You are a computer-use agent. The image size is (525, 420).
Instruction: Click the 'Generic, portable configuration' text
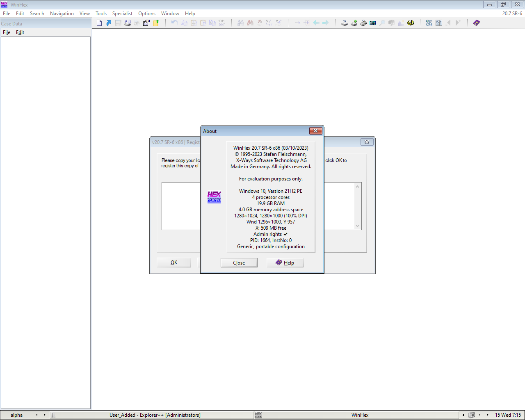tap(271, 247)
